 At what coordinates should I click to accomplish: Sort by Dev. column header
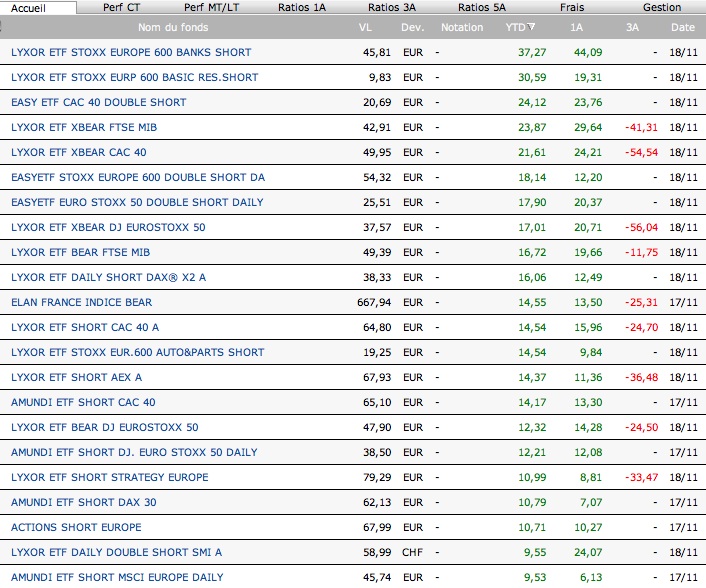click(x=412, y=27)
